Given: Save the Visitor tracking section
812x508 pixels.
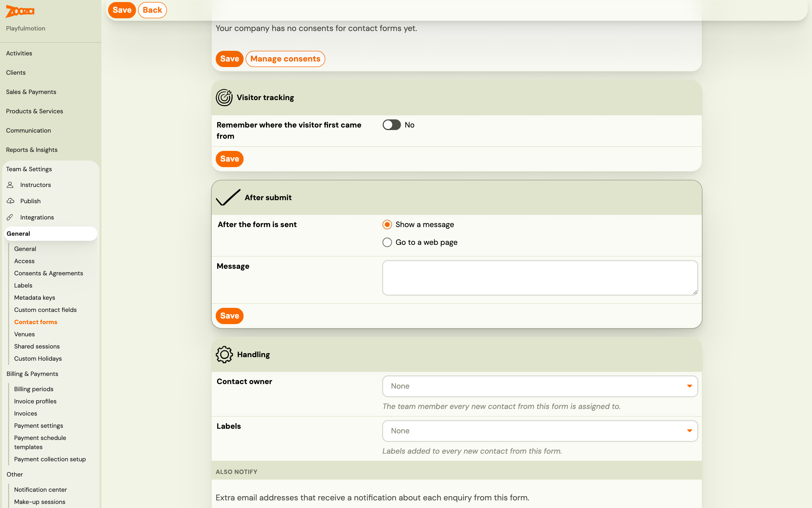Looking at the screenshot, I should click(x=229, y=159).
